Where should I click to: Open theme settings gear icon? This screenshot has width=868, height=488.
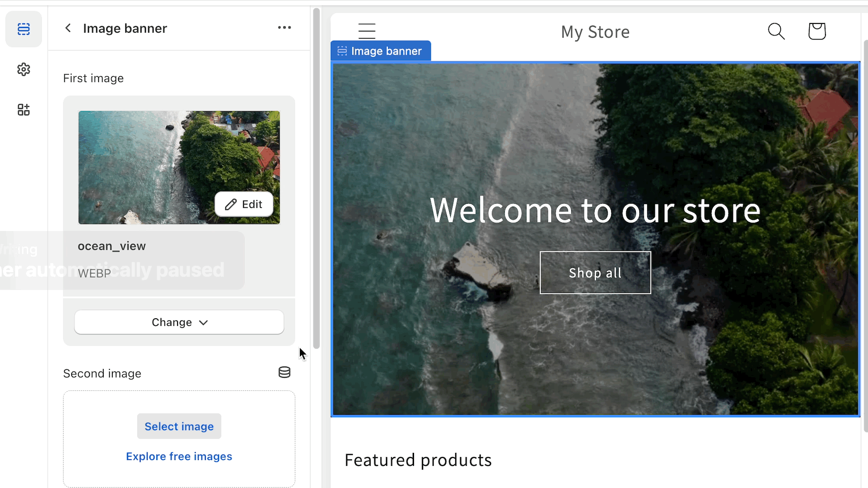pyautogui.click(x=23, y=69)
